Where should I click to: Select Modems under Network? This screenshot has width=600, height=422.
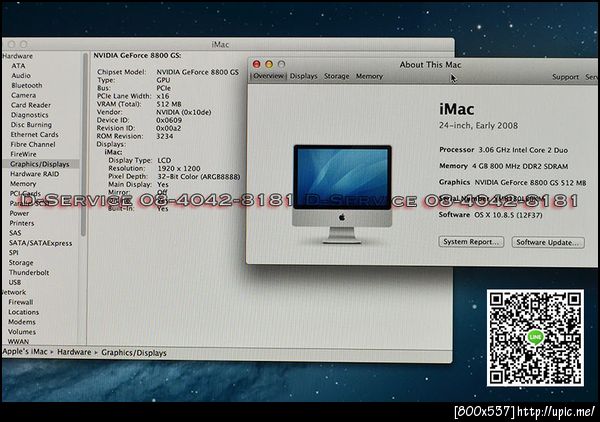[x=22, y=322]
